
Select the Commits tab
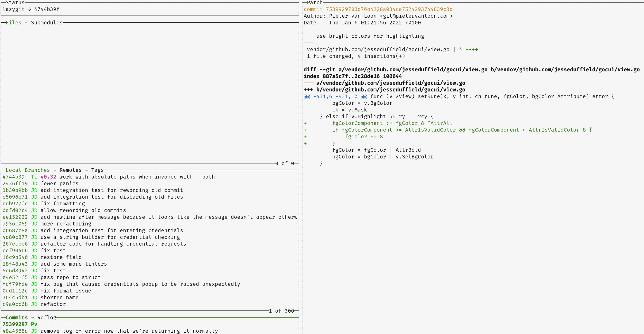[x=16, y=318]
